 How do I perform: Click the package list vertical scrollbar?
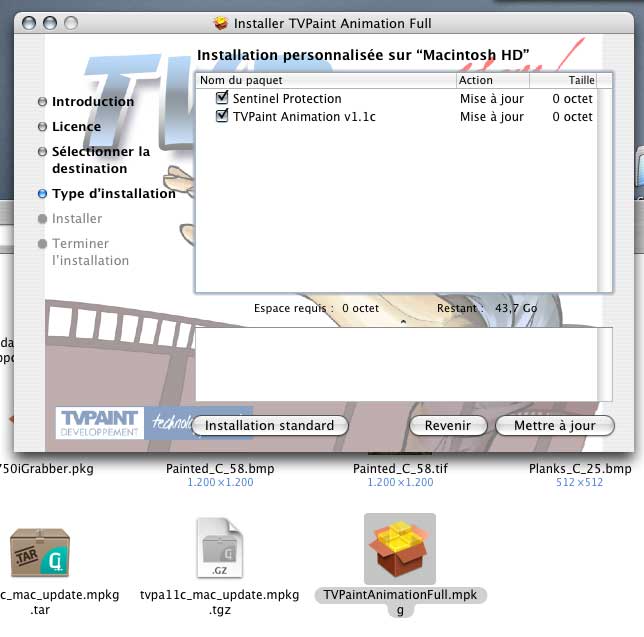pos(604,190)
